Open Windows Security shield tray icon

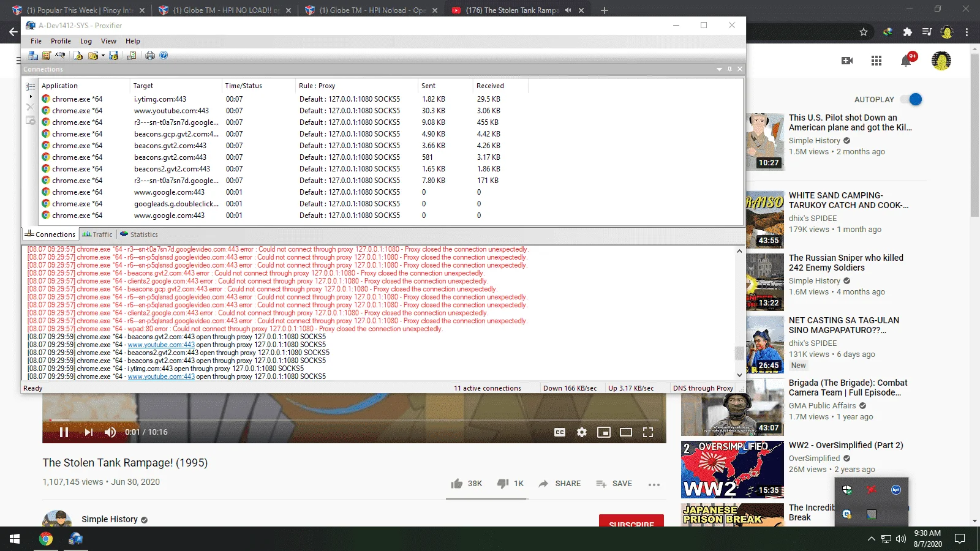pos(847,490)
